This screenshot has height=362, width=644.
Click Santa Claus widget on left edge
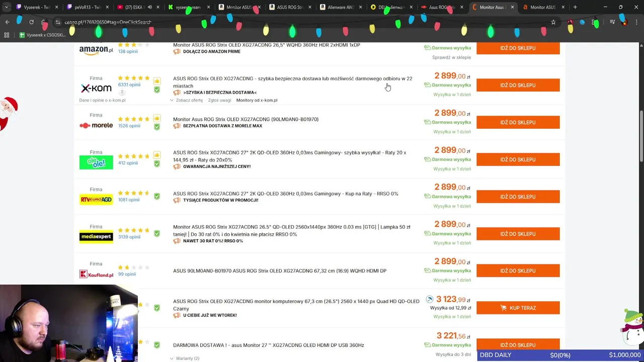[x=9, y=113]
